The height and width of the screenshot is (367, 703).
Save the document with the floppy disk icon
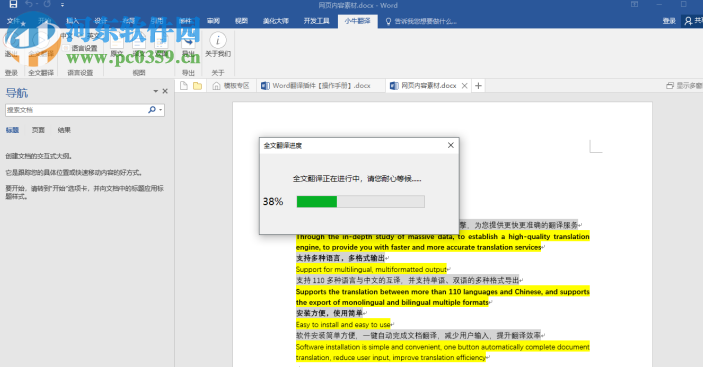[13, 4]
